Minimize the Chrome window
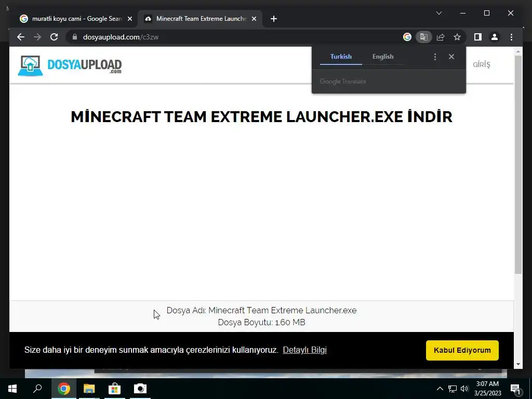This screenshot has height=399, width=532. (463, 13)
